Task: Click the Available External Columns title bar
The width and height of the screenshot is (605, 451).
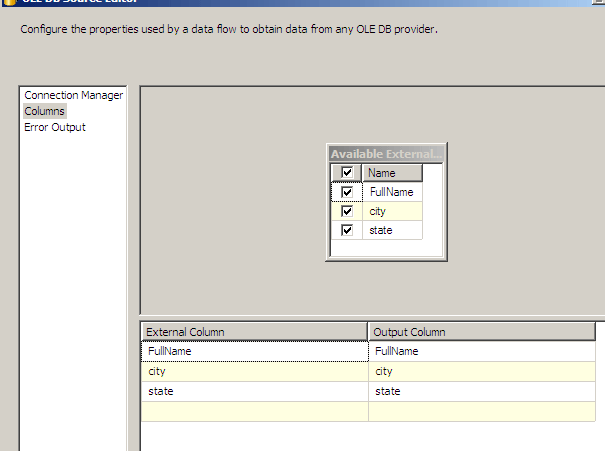Action: click(x=386, y=154)
